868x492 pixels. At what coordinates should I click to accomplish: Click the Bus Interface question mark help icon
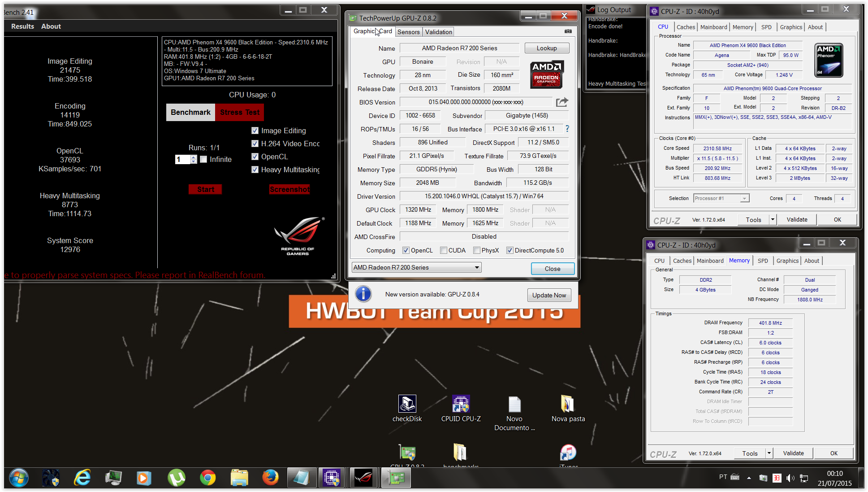[567, 129]
